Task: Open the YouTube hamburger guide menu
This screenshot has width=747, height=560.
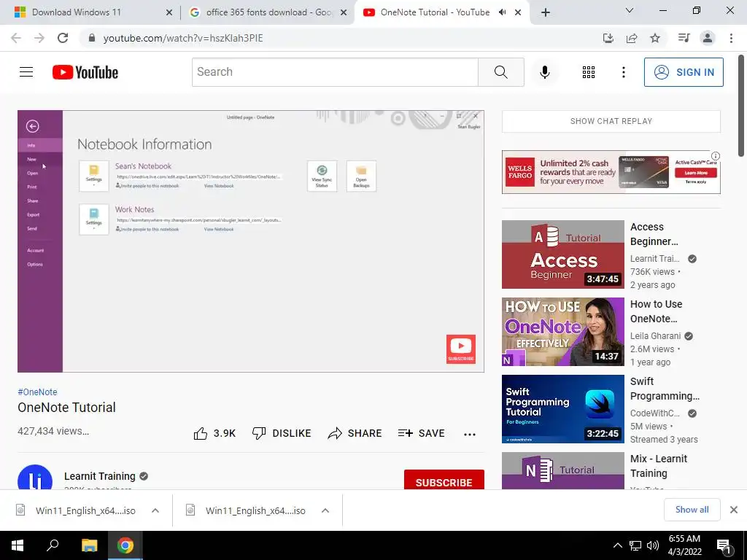Action: [x=26, y=72]
